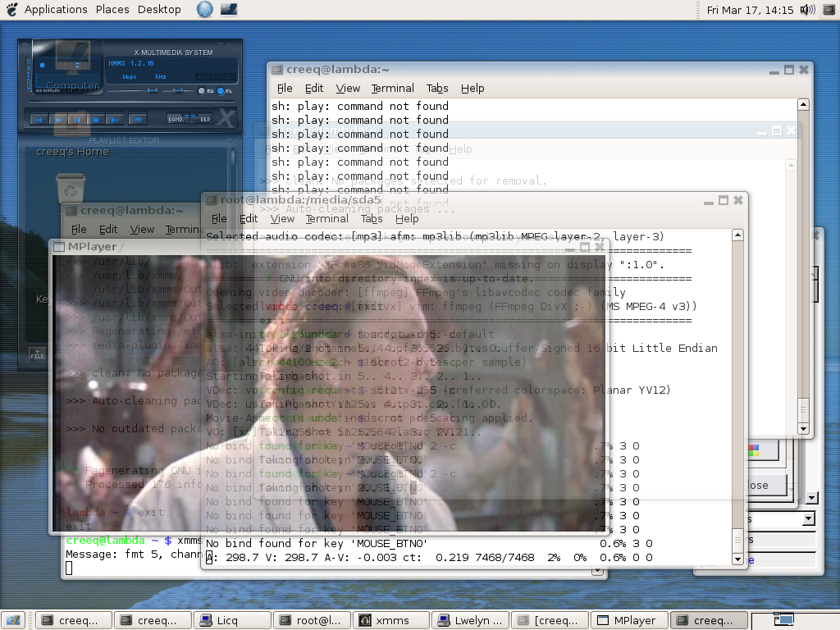The width and height of the screenshot is (840, 630).
Task: Click the GNOME foot icon
Action: coord(11,9)
